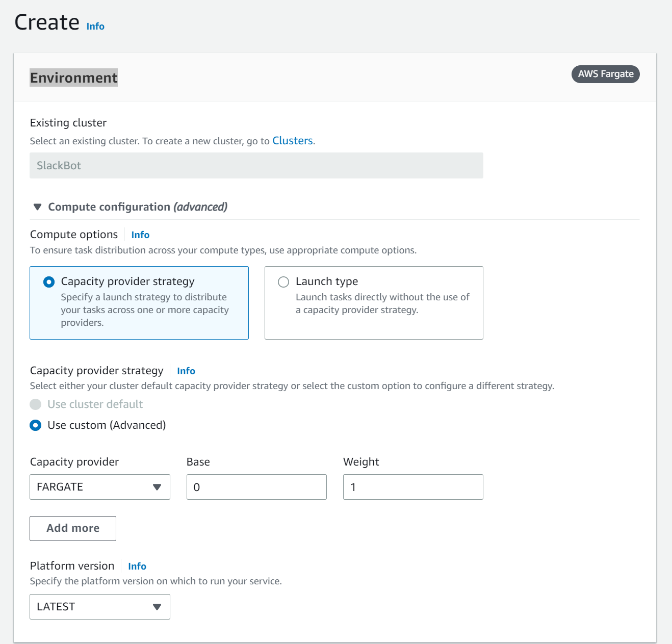This screenshot has width=672, height=644.
Task: Click the disclosure triangle before Compute configuration
Action: point(37,207)
